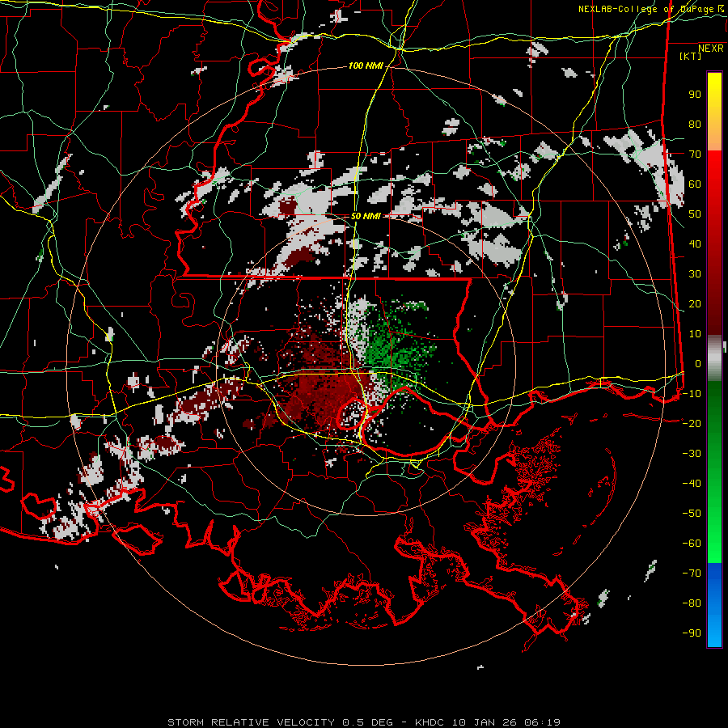
Task: Click the 06:19 timestamp in the caption
Action: pos(543,722)
